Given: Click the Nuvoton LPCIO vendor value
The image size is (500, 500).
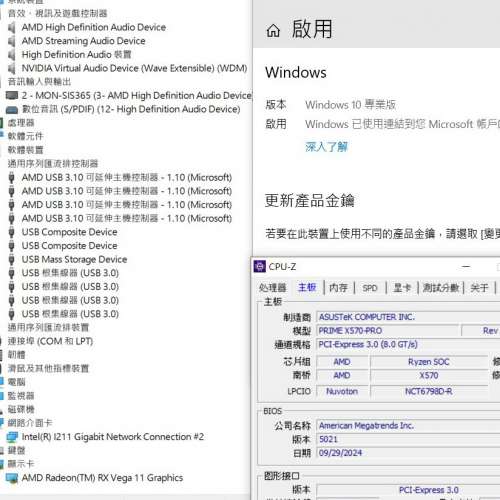Looking at the screenshot, I should 342,391.
